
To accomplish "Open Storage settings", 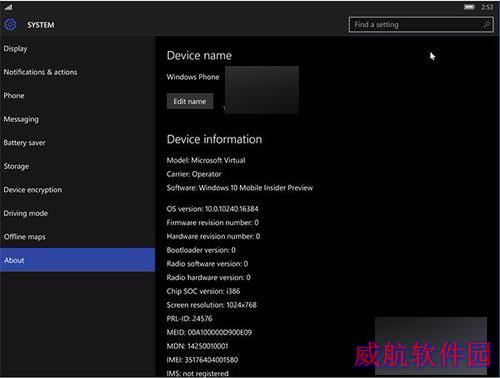I will tap(77, 166).
